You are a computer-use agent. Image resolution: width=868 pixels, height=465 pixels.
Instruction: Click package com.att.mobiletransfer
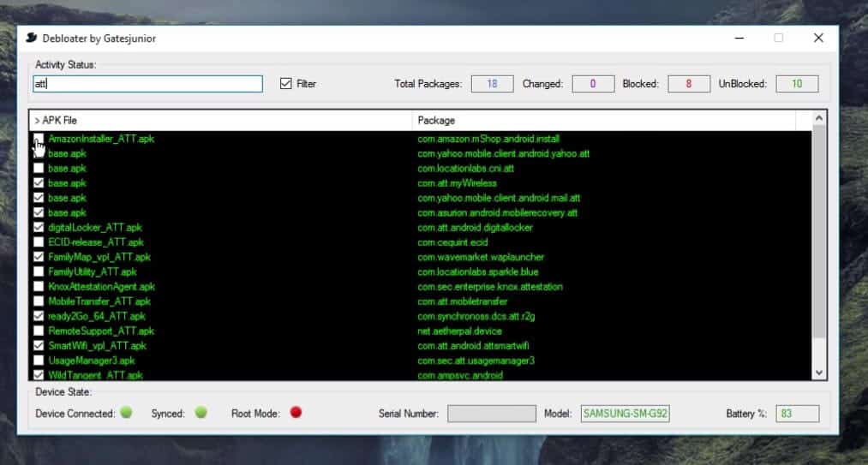coord(462,301)
